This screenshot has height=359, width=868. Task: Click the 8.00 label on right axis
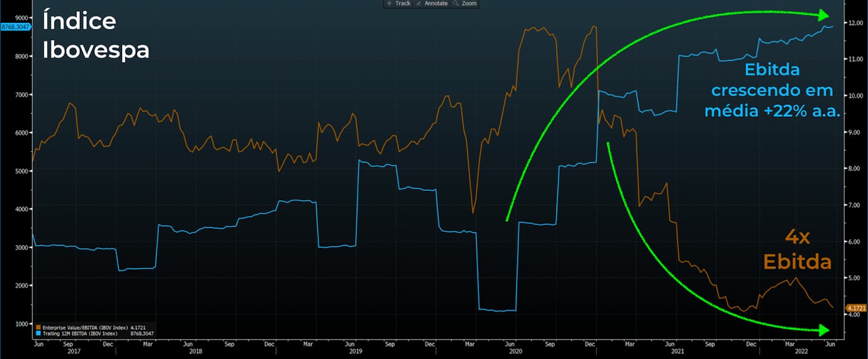[x=855, y=168]
